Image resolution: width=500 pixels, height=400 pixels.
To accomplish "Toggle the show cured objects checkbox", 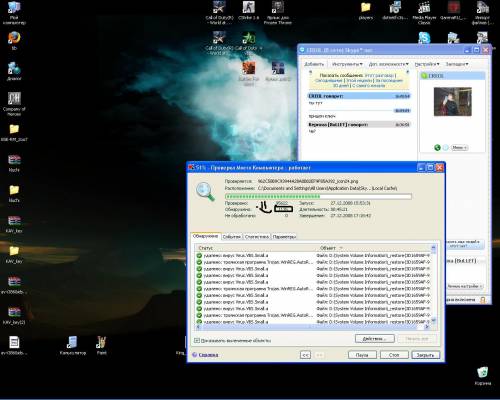I will click(197, 340).
